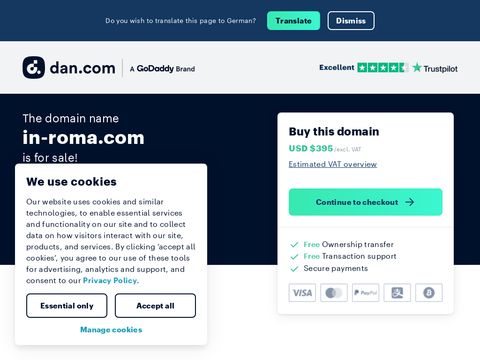This screenshot has height=360, width=480.
Task: Click the PayPal payment icon
Action: click(x=365, y=293)
